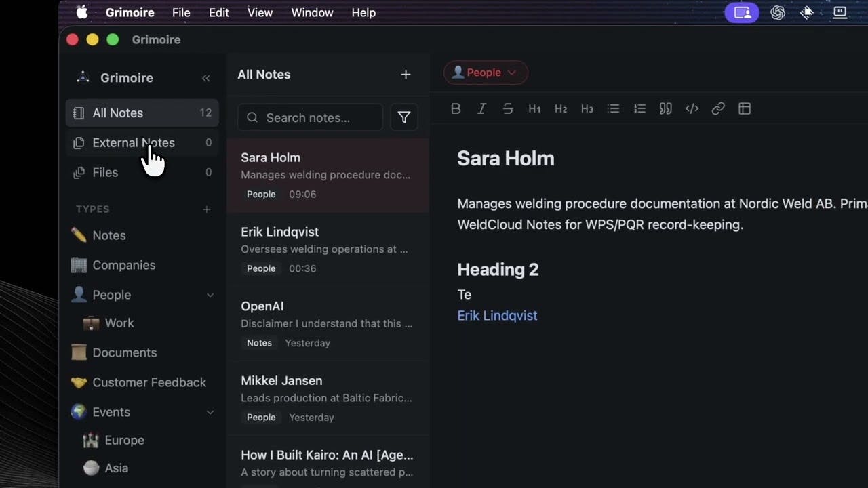Insert a block quote
This screenshot has height=488, width=868.
click(666, 108)
